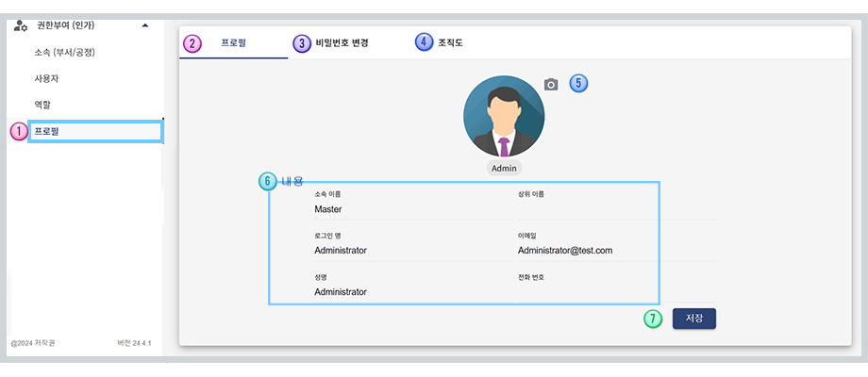Open 소속 (부서/공정) in the sidebar
Image resolution: width=868 pixels, height=377 pixels.
coord(64,52)
